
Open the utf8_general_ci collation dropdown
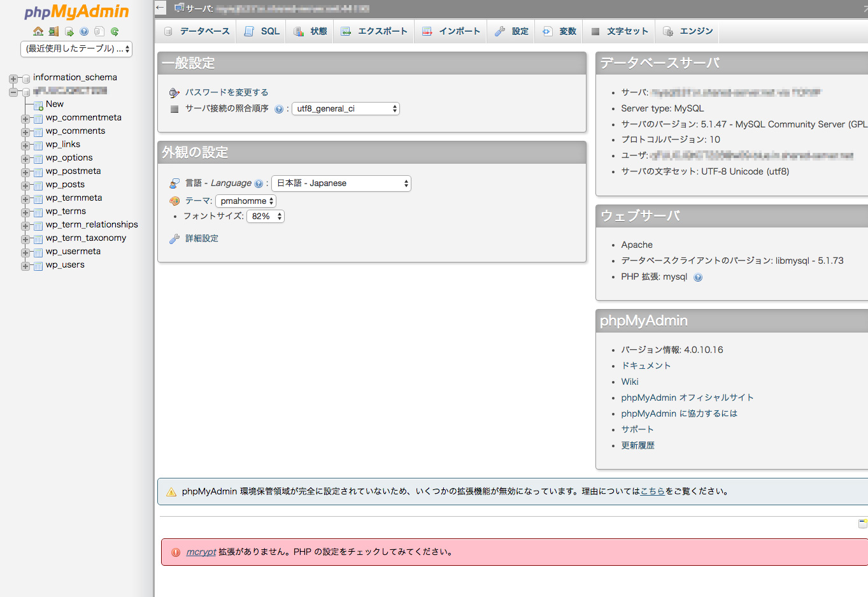pyautogui.click(x=346, y=109)
